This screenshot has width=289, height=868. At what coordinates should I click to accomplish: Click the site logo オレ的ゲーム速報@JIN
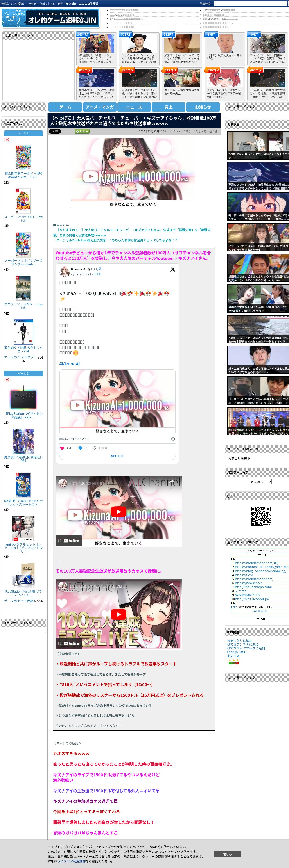50,18
